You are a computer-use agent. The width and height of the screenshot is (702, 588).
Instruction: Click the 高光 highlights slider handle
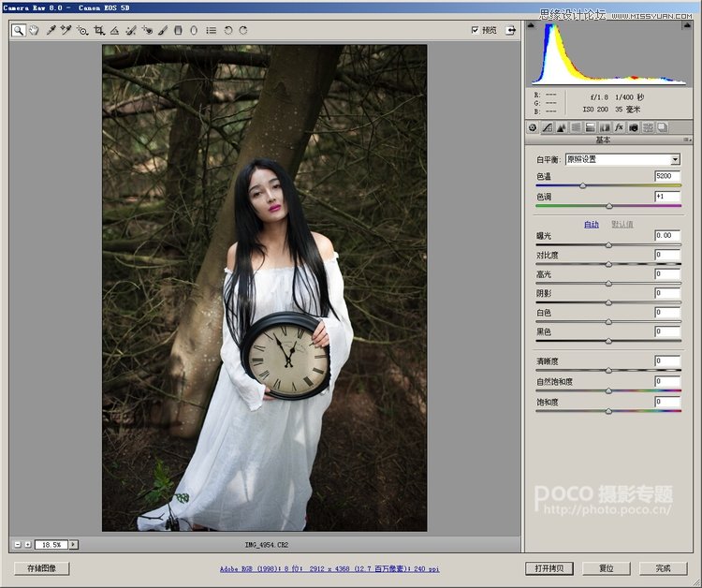(608, 284)
